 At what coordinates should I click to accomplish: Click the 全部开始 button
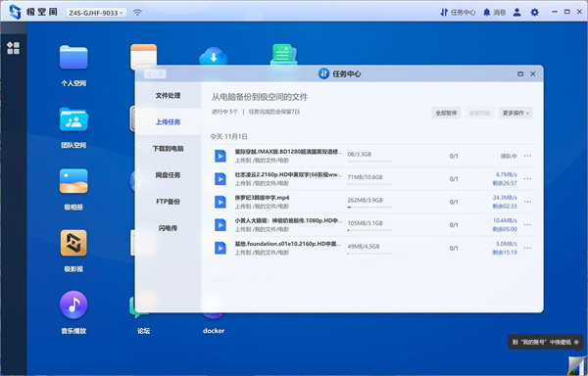pos(479,113)
